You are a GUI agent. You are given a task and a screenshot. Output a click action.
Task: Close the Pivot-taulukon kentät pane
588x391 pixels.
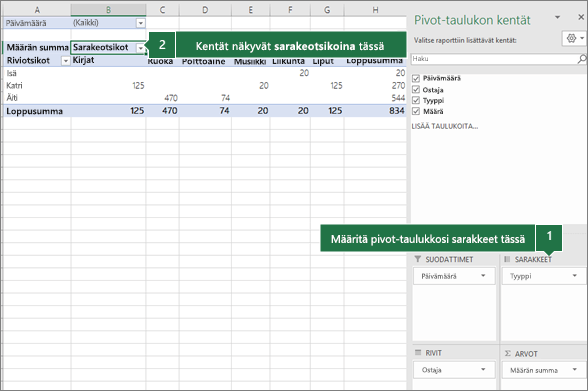pyautogui.click(x=581, y=17)
